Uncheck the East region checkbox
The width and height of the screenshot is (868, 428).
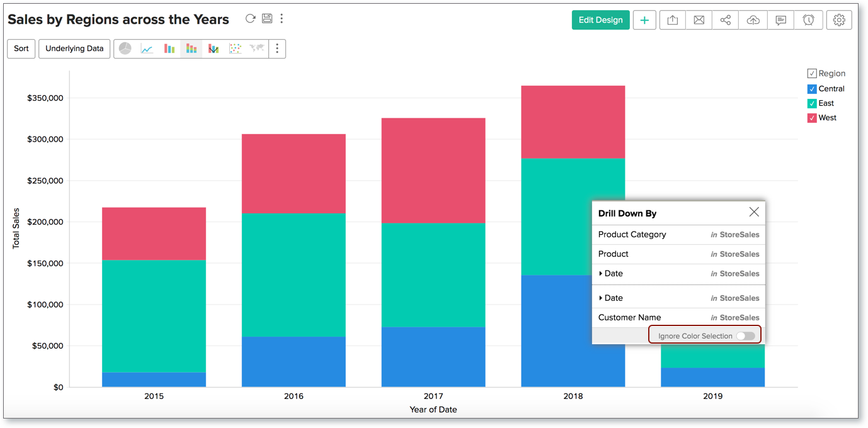(x=812, y=103)
